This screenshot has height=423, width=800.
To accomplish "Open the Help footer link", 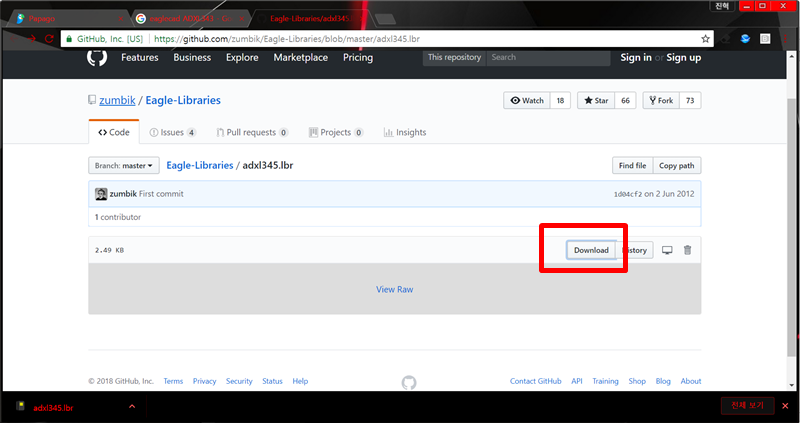I will (x=300, y=381).
